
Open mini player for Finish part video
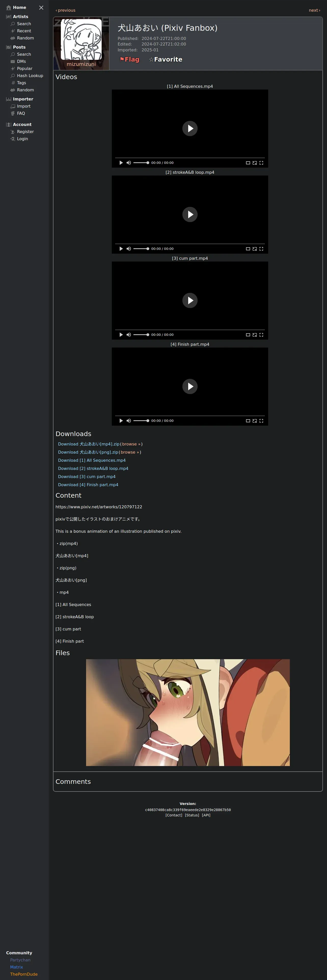255,421
